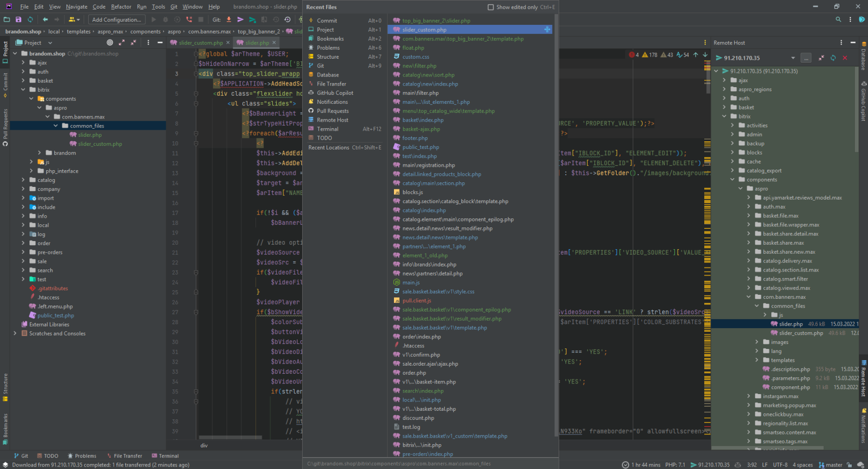The image size is (868, 469).
Task: Open File Transfer bottom tool button
Action: point(124,456)
